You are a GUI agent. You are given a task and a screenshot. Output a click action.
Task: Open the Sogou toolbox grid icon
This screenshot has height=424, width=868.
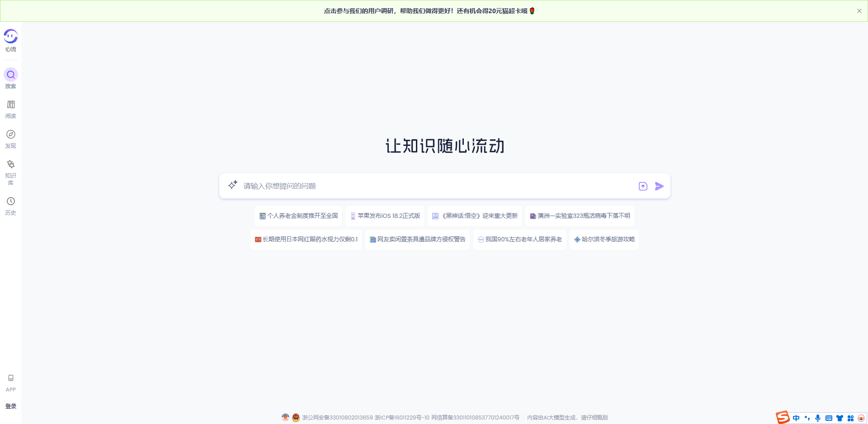[x=851, y=418]
